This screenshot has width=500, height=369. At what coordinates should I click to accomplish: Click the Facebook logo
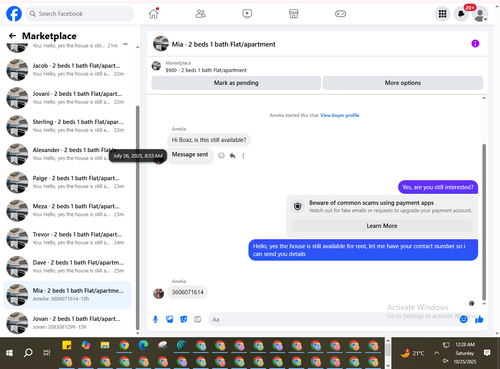point(14,14)
